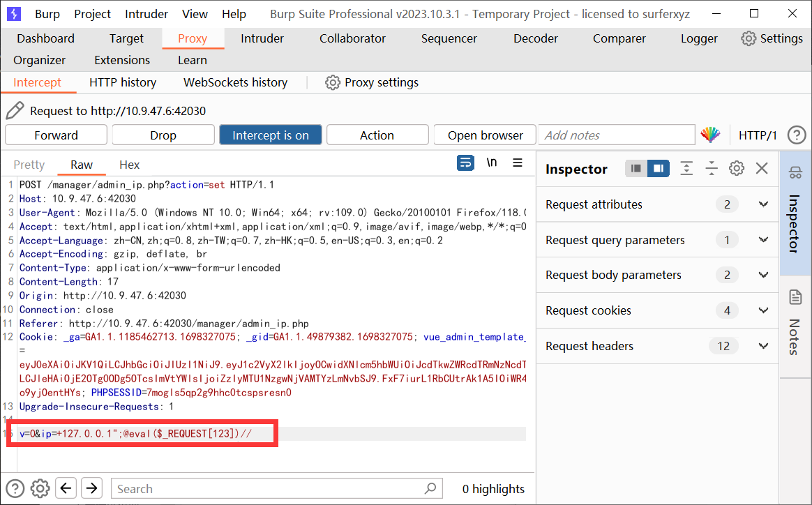Image resolution: width=812 pixels, height=505 pixels.
Task: Open the Settings gear in the top bar
Action: pyautogui.click(x=749, y=38)
